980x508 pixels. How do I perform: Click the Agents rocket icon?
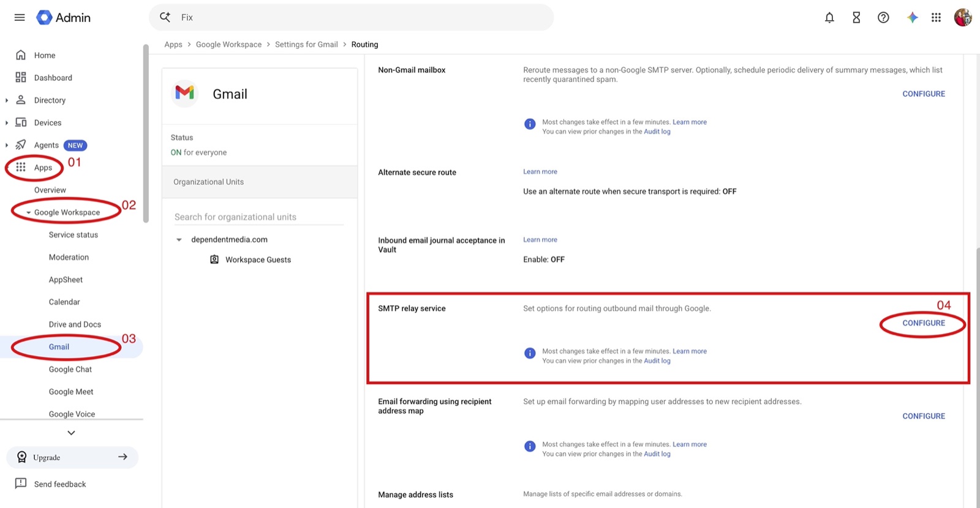tap(21, 144)
